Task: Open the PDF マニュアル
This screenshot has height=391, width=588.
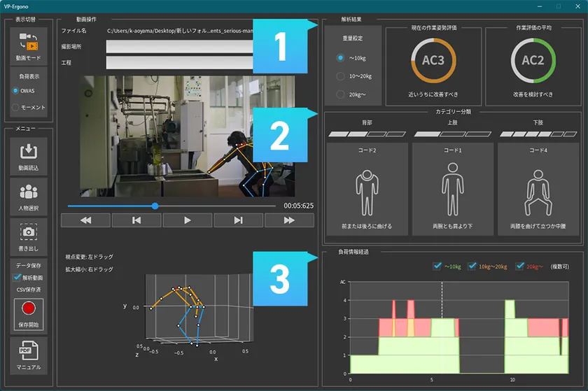Action: tap(29, 355)
